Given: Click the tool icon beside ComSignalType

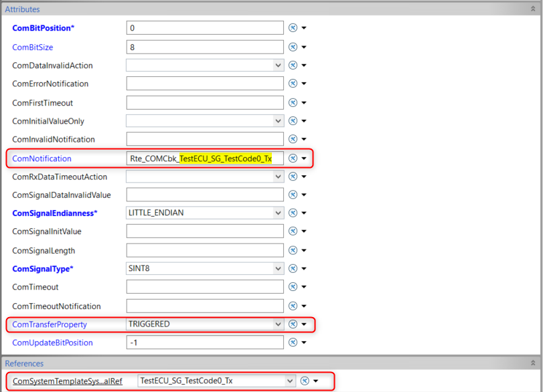Looking at the screenshot, I should pos(293,268).
